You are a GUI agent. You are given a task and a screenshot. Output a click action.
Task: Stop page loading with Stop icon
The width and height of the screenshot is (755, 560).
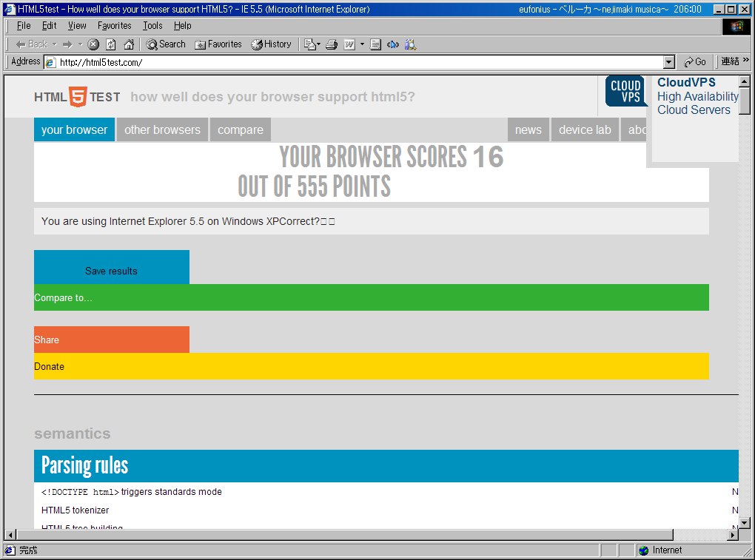point(93,44)
